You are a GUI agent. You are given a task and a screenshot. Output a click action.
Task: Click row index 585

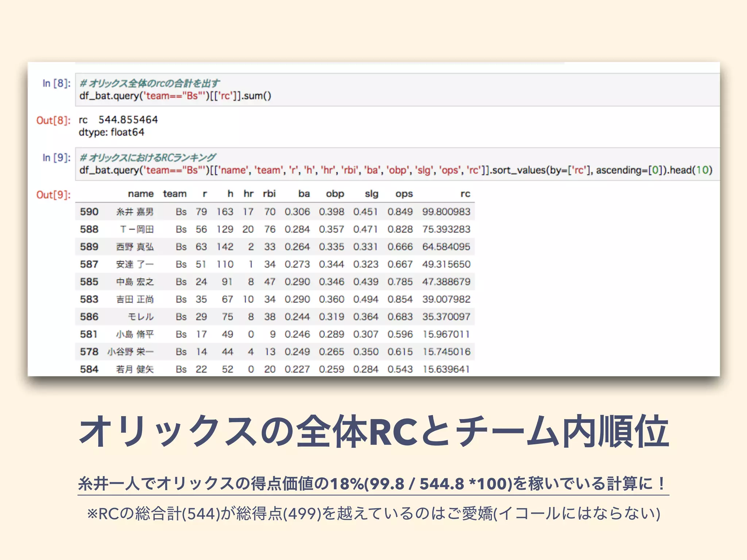(x=89, y=281)
